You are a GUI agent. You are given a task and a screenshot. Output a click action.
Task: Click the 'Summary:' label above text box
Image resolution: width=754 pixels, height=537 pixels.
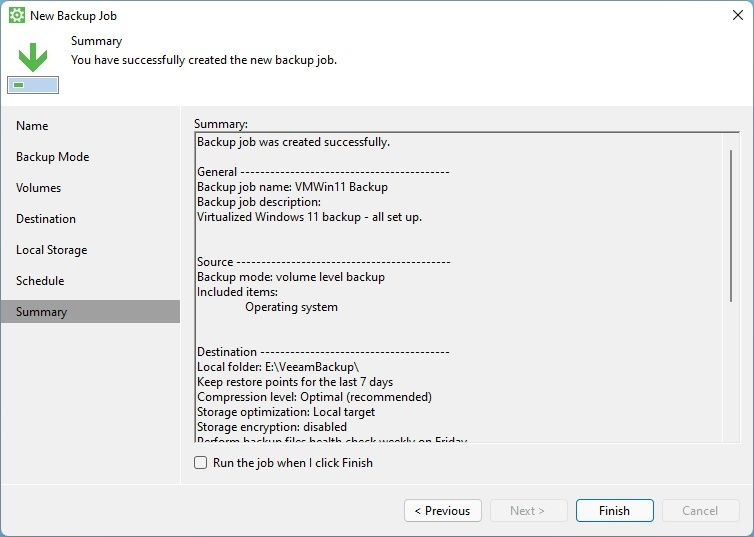221,124
